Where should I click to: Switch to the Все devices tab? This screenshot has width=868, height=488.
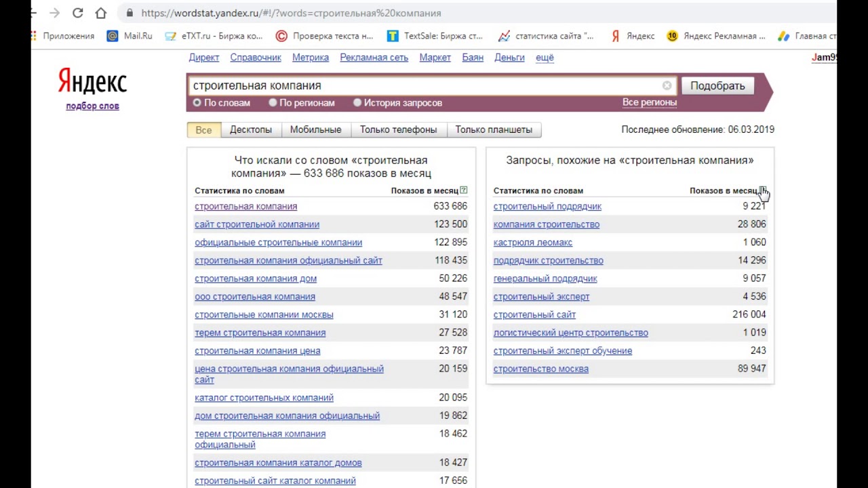pos(203,129)
